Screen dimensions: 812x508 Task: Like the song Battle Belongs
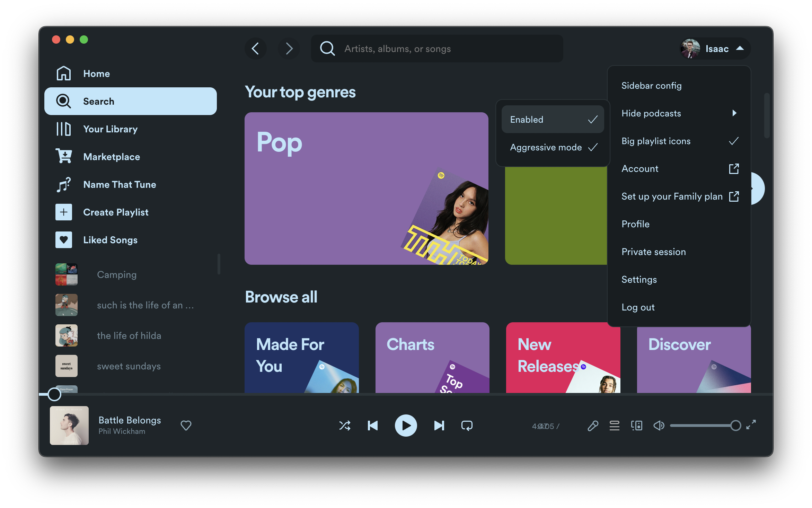(x=186, y=425)
